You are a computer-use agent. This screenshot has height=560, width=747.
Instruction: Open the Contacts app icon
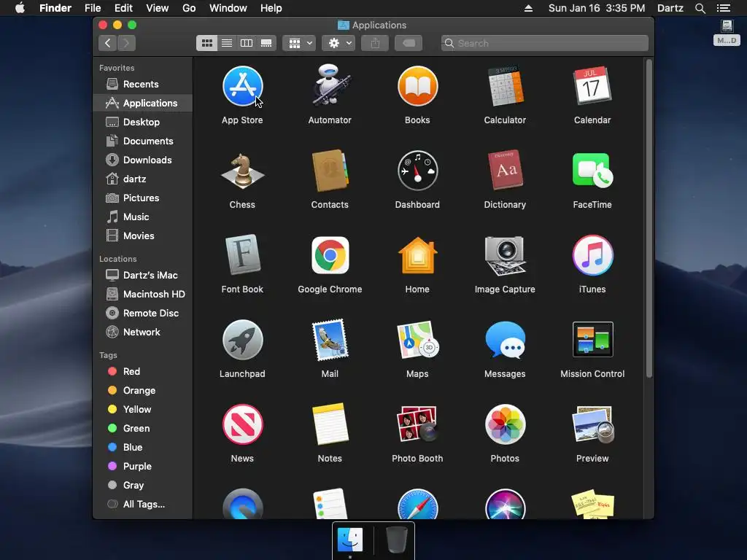tap(330, 171)
